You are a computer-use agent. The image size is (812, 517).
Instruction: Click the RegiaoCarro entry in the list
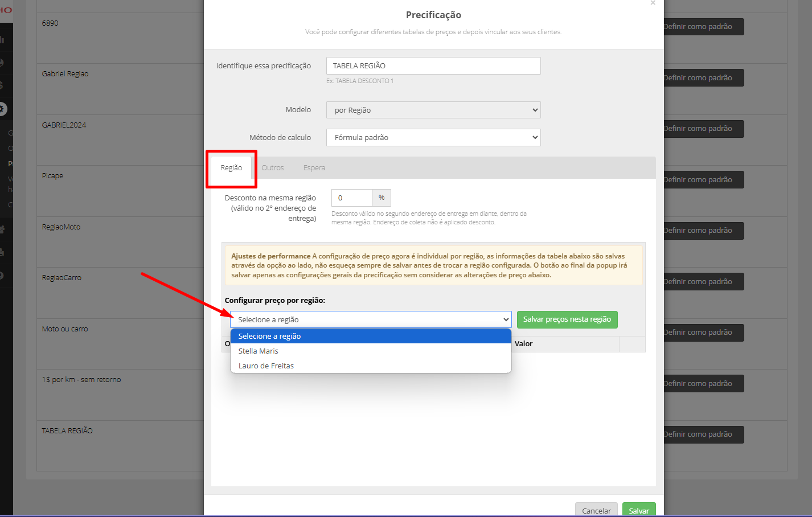[x=61, y=278]
